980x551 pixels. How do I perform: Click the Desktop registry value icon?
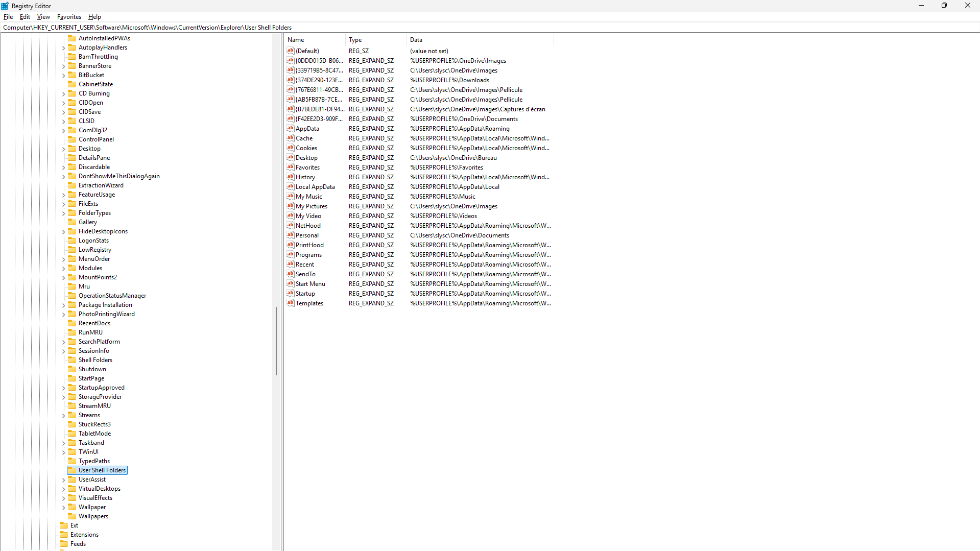pyautogui.click(x=291, y=158)
